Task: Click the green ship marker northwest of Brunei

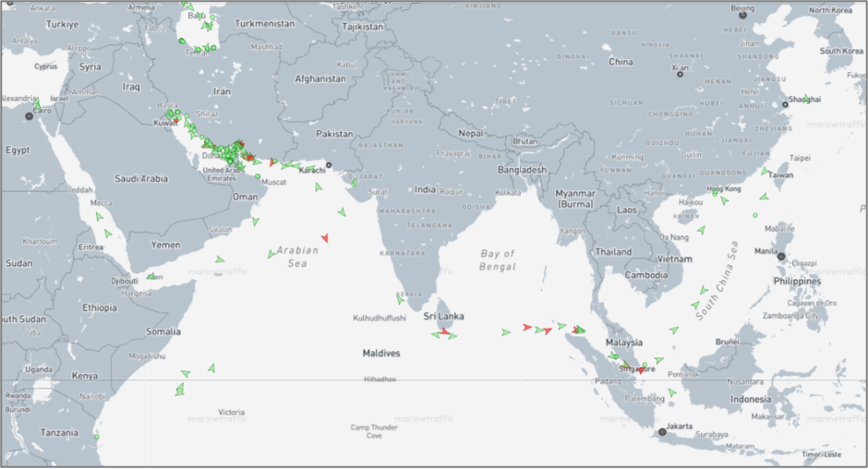Action: pyautogui.click(x=674, y=330)
